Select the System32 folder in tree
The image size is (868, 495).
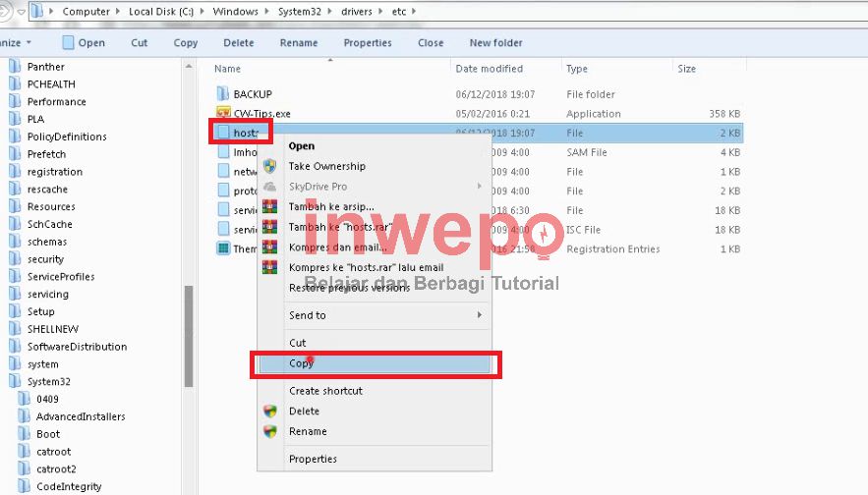click(x=49, y=382)
